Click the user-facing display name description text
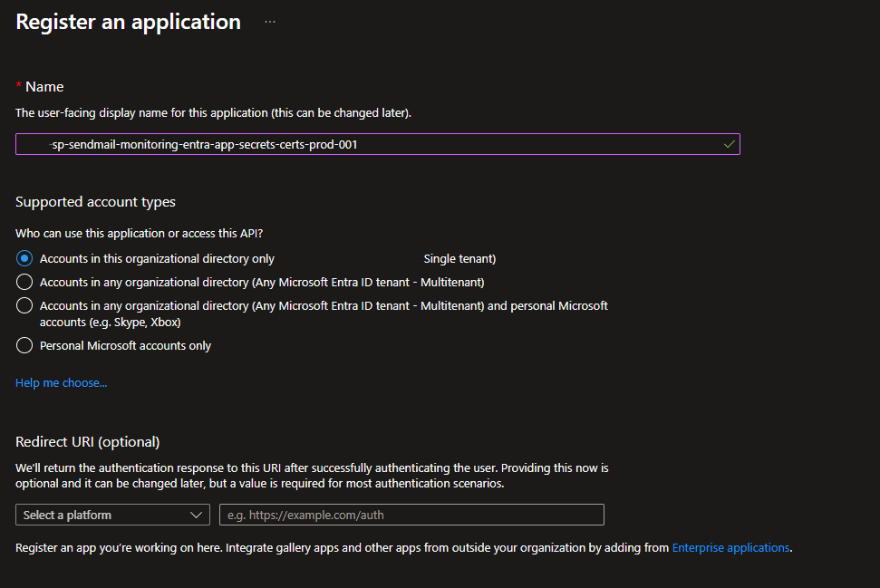 213,113
